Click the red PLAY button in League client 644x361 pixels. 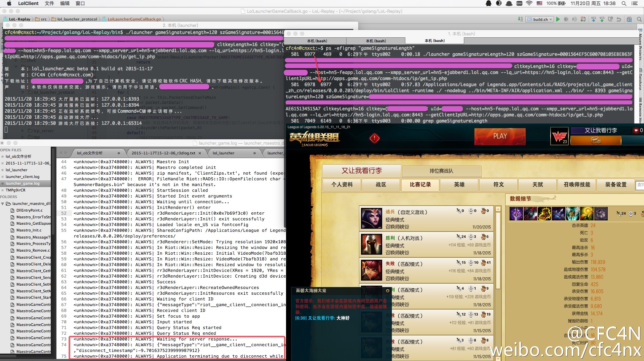(500, 136)
